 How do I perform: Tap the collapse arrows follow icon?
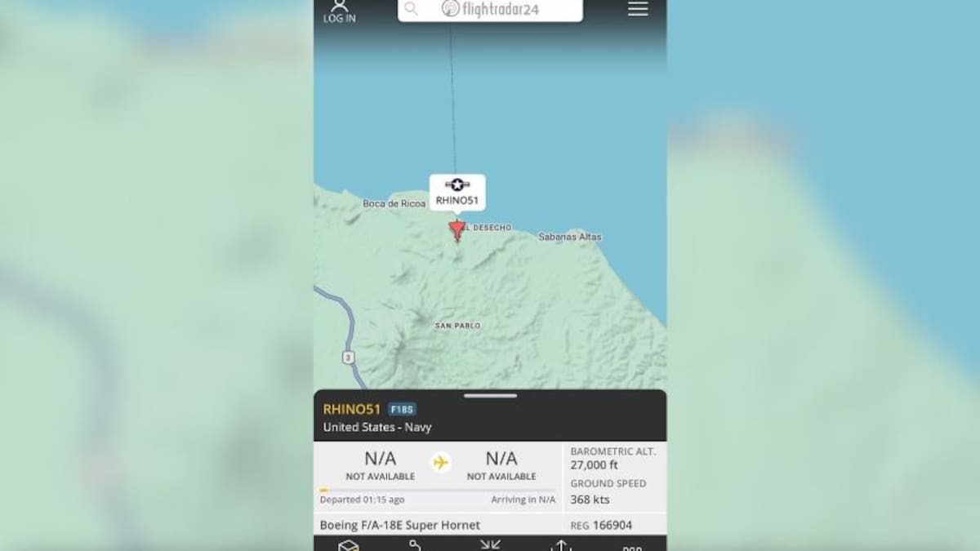tap(490, 545)
